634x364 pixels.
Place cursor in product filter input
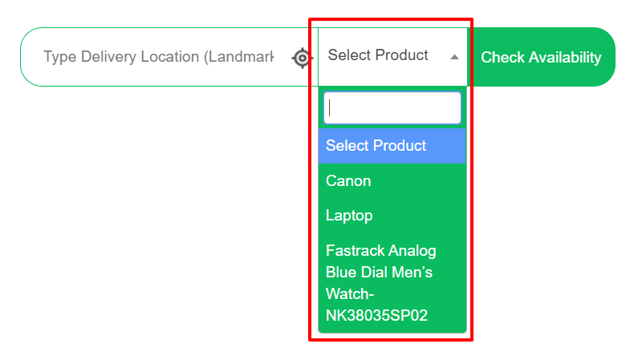(392, 108)
